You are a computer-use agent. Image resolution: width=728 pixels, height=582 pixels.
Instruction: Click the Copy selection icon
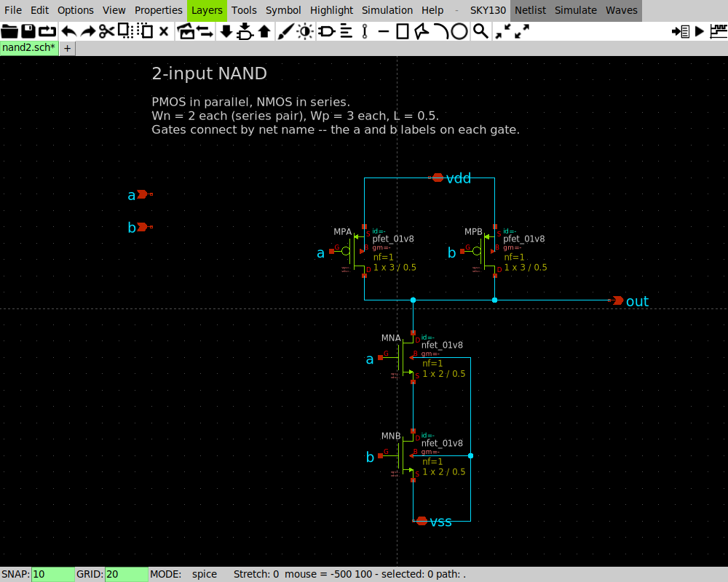[125, 31]
